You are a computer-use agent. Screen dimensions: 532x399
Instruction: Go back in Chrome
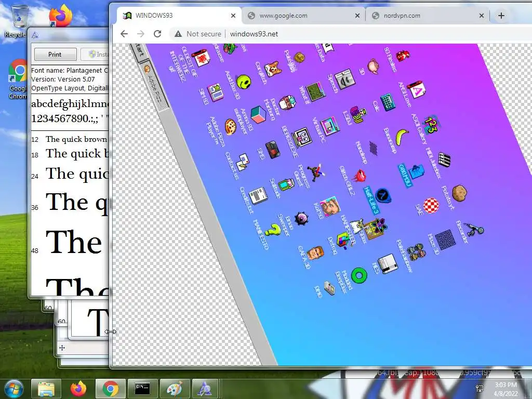click(124, 34)
